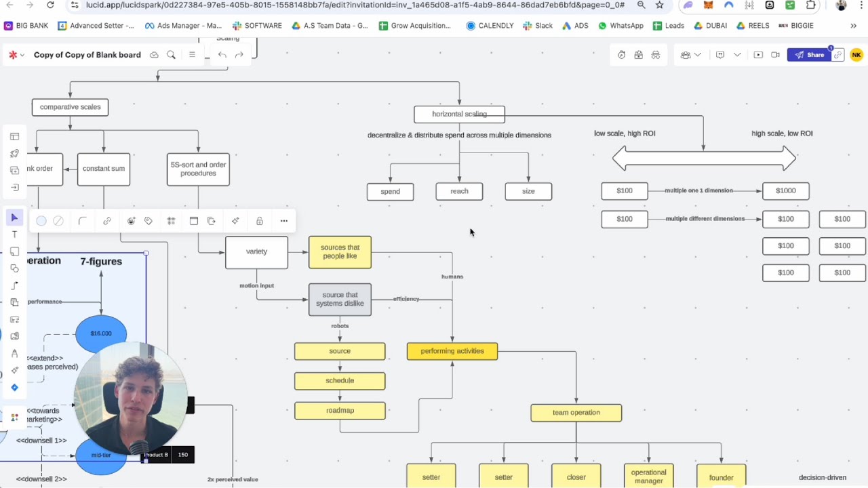The width and height of the screenshot is (868, 488).
Task: Show hidden bookmarks chevron
Action: click(x=853, y=26)
